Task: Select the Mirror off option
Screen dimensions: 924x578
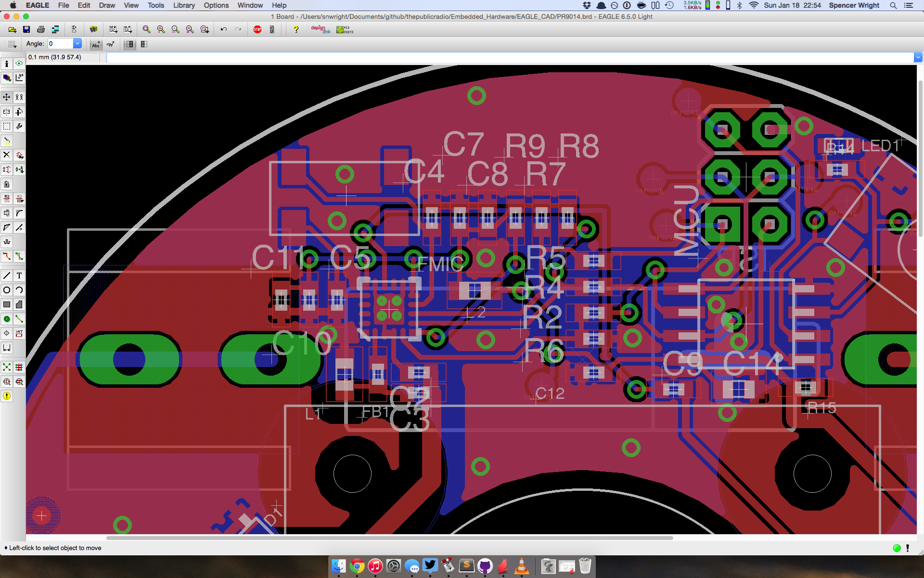Action: 129,44
